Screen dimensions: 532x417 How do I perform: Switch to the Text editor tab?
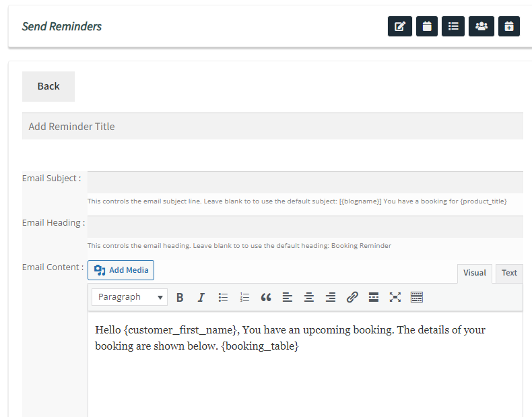tap(509, 273)
